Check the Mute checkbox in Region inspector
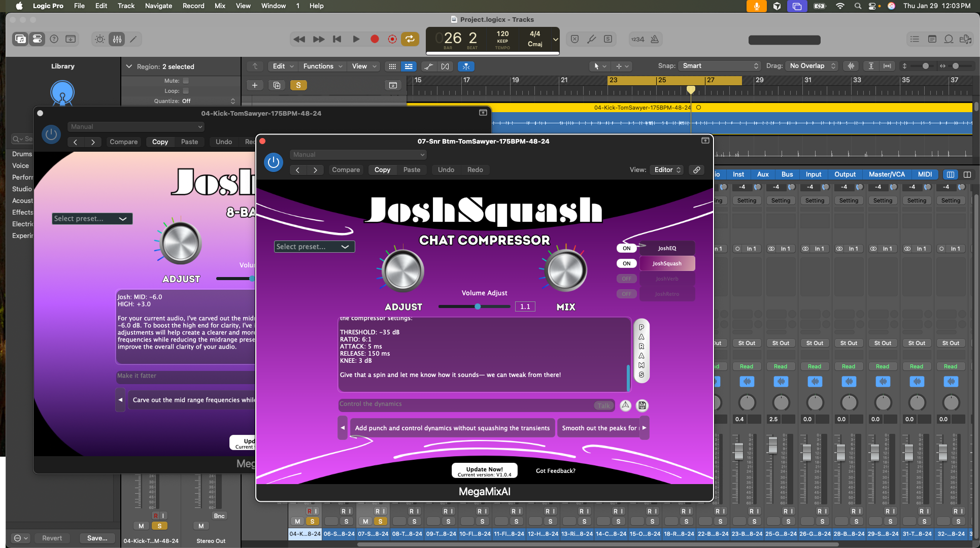Screen dimensions: 980x548 (186, 81)
